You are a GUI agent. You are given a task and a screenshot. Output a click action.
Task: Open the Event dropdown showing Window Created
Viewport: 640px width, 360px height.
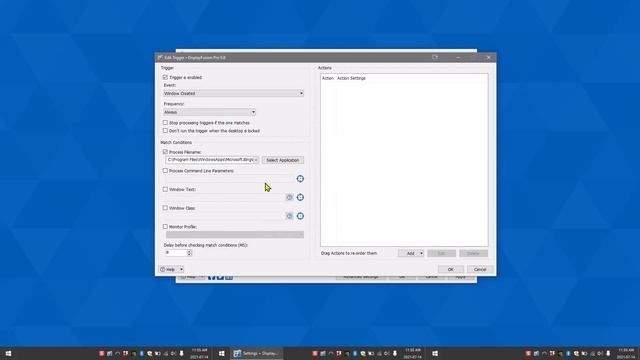point(233,93)
